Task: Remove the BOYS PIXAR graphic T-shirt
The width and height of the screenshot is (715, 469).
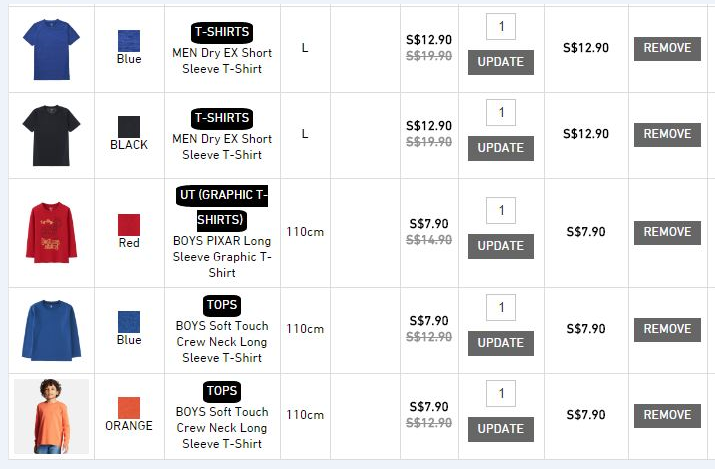Action: pyautogui.click(x=667, y=232)
